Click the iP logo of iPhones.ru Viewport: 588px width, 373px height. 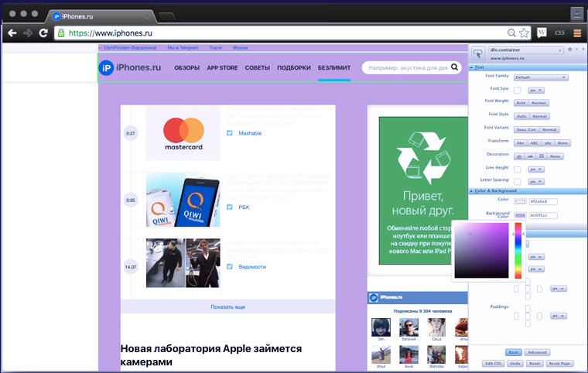pos(106,68)
